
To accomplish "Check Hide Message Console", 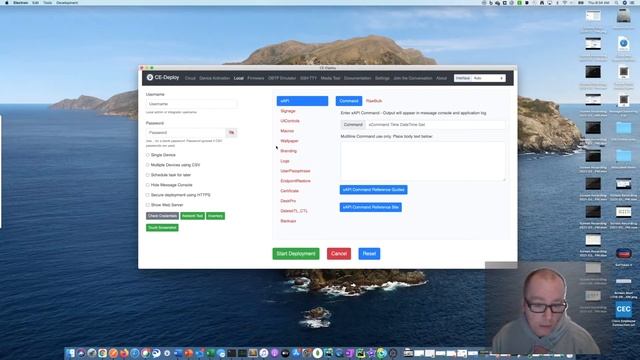I will click(x=148, y=185).
